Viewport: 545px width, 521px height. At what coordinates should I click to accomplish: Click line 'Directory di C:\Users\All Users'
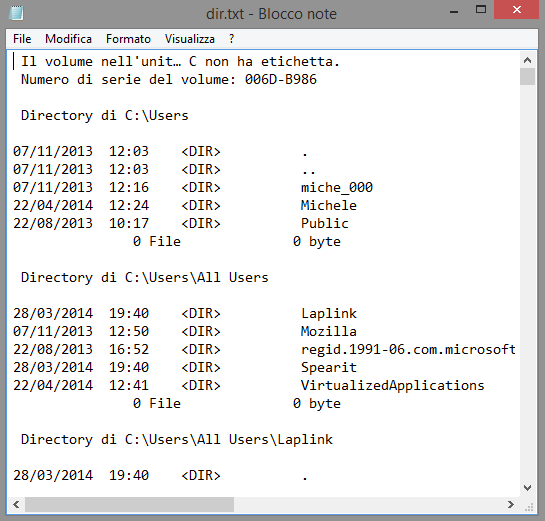(145, 278)
